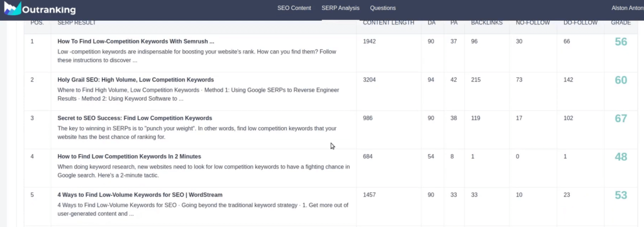
Task: Click the CONTENT LENGTH column header
Action: [389, 23]
